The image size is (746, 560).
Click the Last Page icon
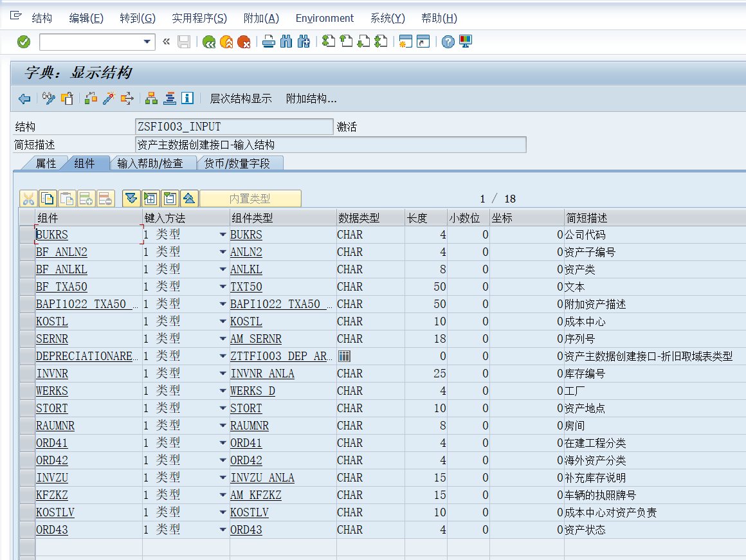(381, 42)
